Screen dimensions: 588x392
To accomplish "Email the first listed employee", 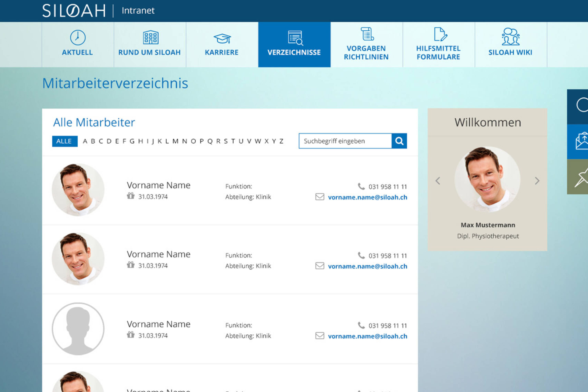I will tap(367, 197).
